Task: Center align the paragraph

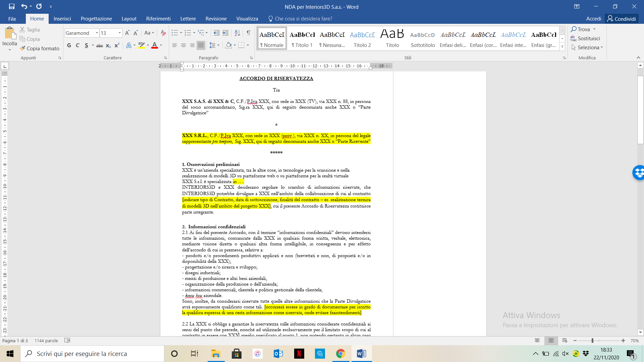Action: 183,45
